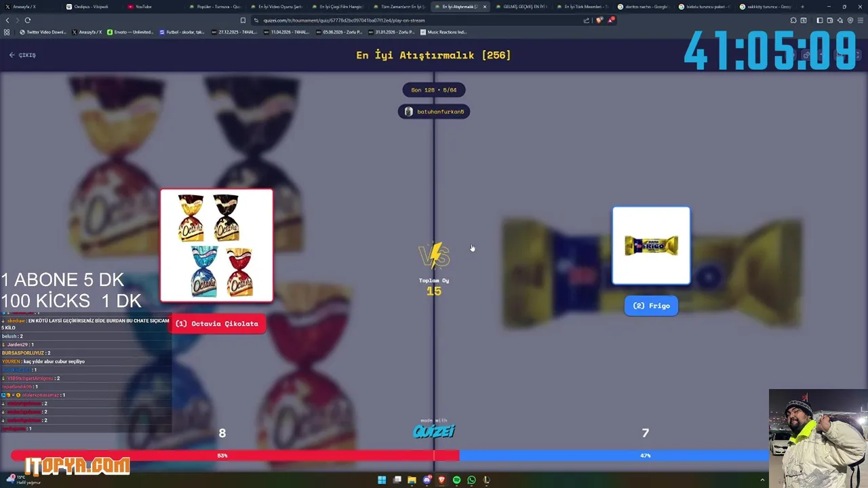
Task: Open Futbol - skorlar bookmark
Action: [182, 32]
